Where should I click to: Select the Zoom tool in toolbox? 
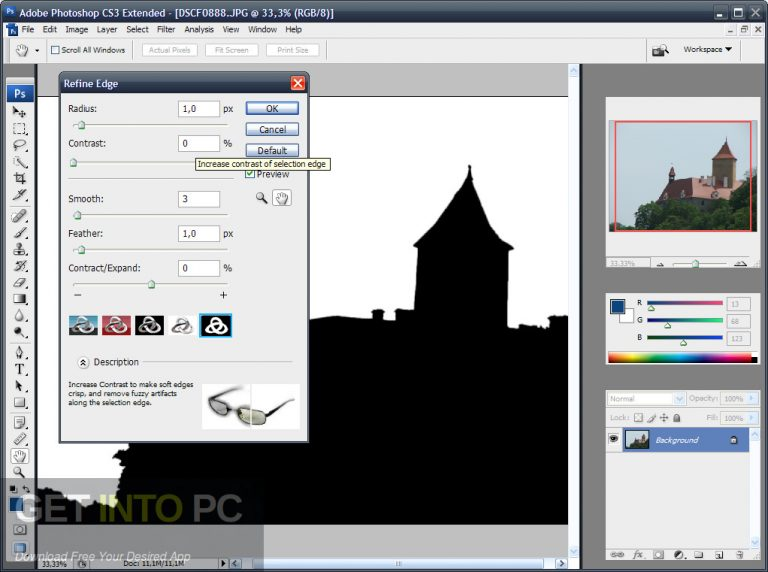click(19, 472)
